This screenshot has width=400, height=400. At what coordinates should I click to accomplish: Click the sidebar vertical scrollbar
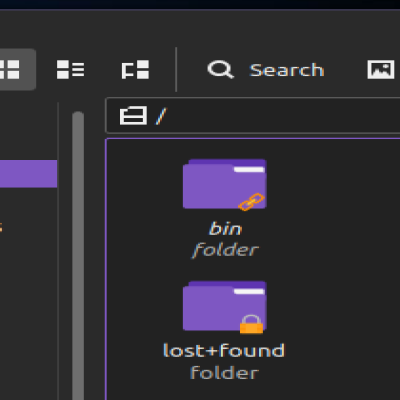coord(78,255)
